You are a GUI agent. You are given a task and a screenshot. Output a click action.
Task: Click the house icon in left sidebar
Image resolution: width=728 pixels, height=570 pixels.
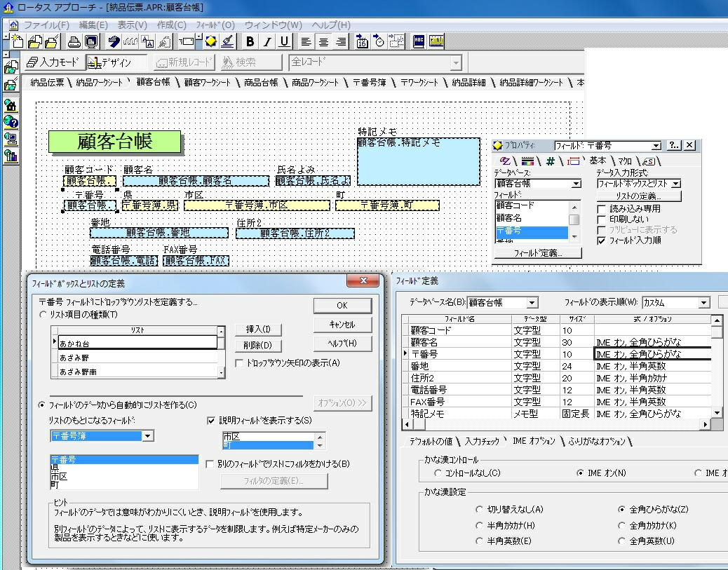[11, 106]
